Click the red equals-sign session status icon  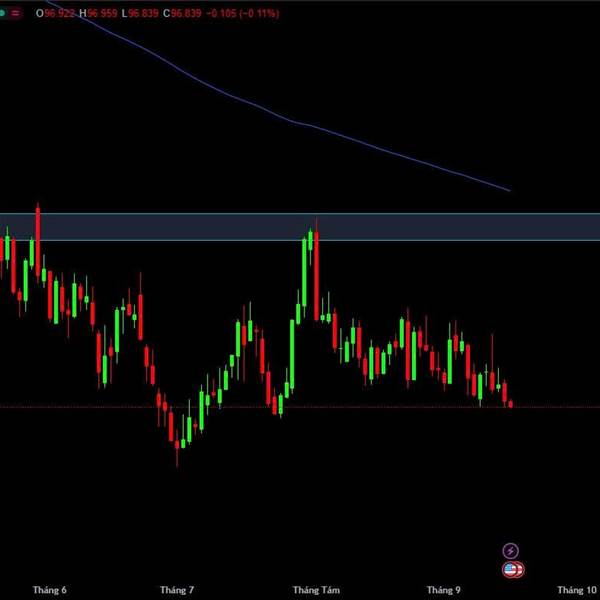tap(15, 13)
